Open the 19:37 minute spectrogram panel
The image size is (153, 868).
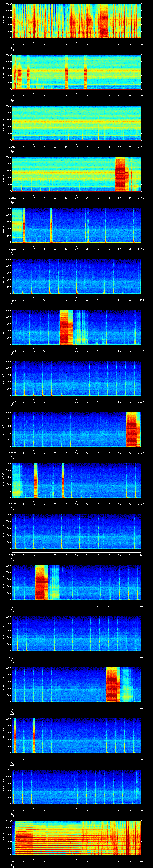pos(76,787)
